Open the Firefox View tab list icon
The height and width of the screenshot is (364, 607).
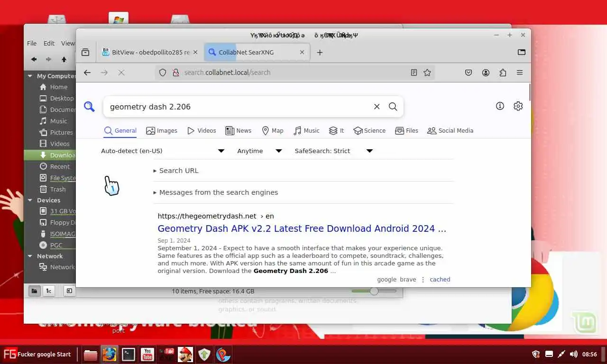pos(522,52)
